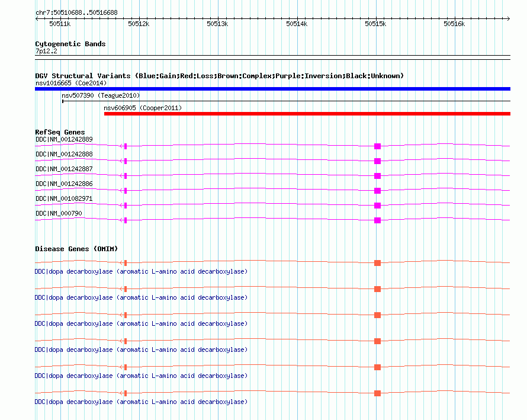Select the large orange exon on the last OMIM row

[377, 393]
